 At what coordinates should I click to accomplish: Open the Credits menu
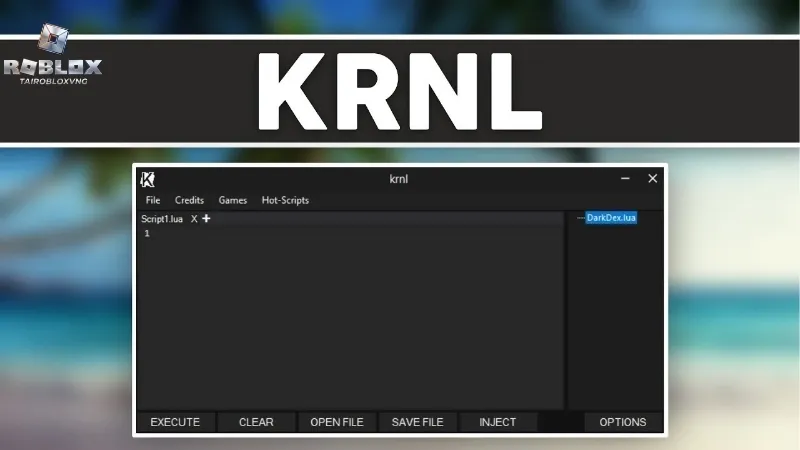189,200
